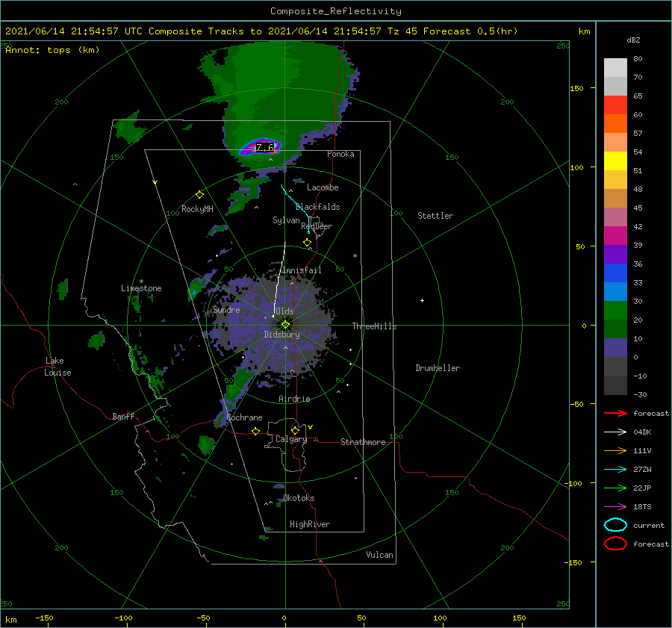The height and width of the screenshot is (628, 672).
Task: Click the red forecast arrow in legend
Action: 615,413
